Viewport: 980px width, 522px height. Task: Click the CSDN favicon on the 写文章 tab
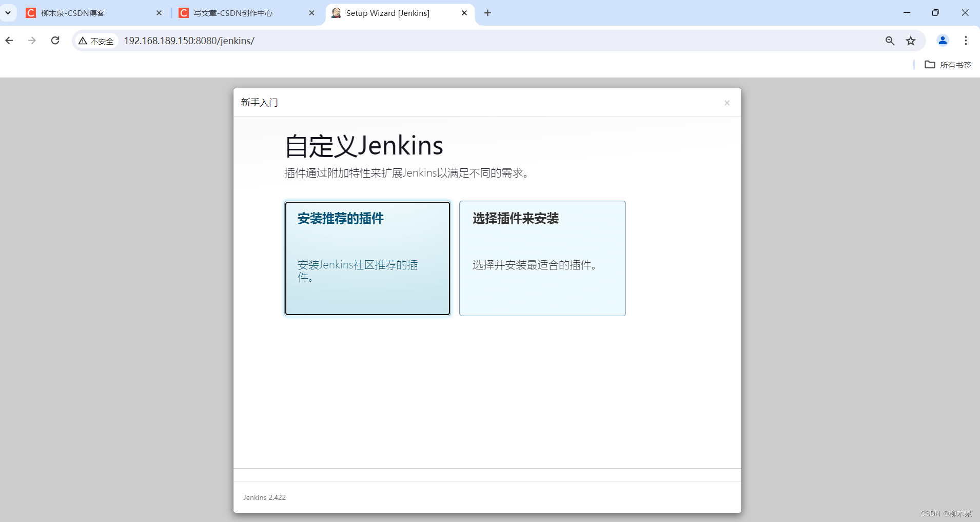click(x=184, y=13)
